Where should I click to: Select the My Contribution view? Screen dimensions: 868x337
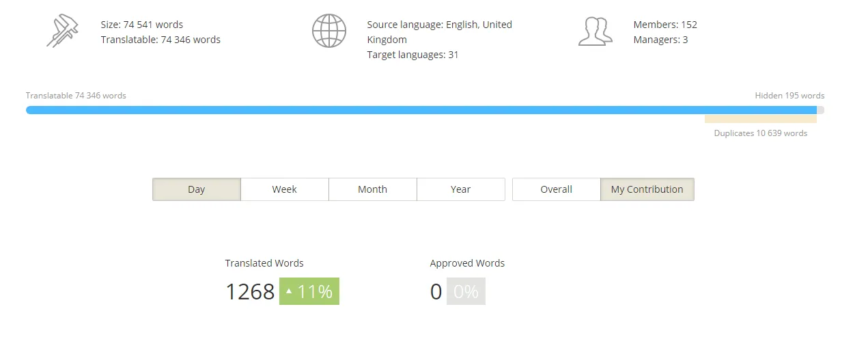point(647,189)
